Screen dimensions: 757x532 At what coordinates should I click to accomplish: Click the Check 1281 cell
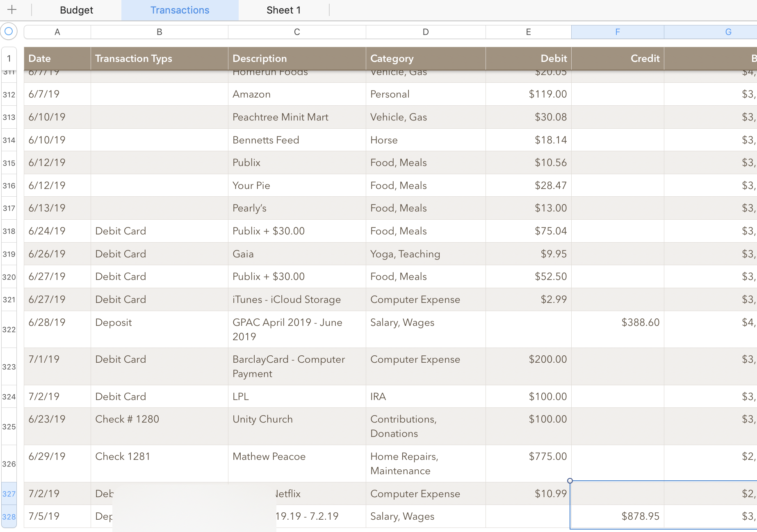pos(160,464)
